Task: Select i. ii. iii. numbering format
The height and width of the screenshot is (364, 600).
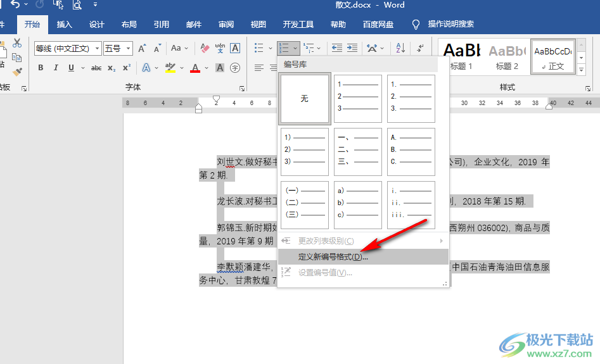Action: [x=411, y=205]
